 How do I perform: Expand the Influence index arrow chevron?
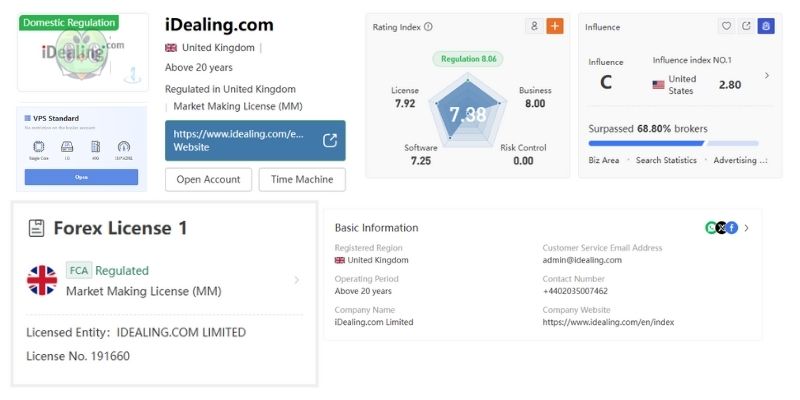(x=767, y=75)
